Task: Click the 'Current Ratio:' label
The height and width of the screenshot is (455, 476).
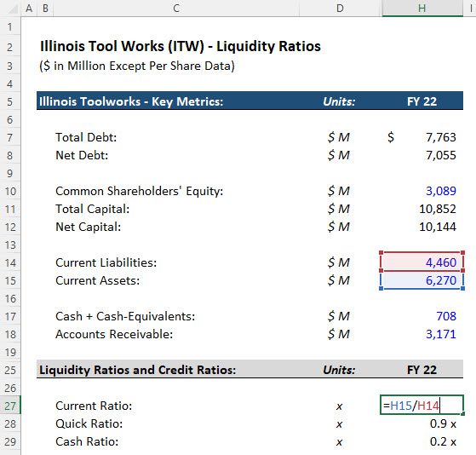Action: [94, 406]
